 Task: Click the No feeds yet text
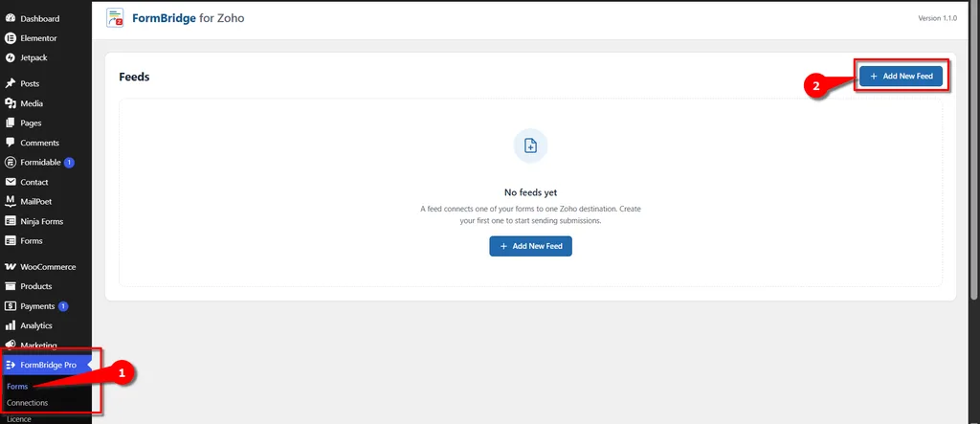pyautogui.click(x=530, y=192)
